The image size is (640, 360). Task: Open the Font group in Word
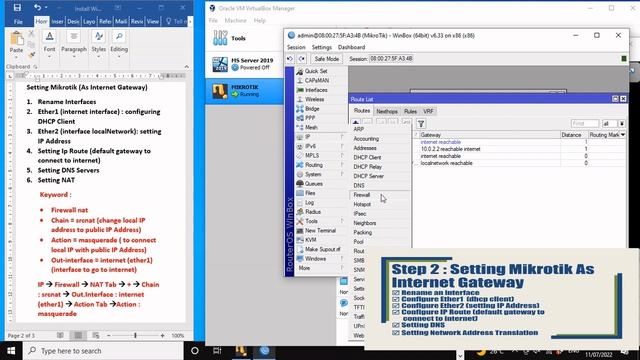(x=49, y=43)
